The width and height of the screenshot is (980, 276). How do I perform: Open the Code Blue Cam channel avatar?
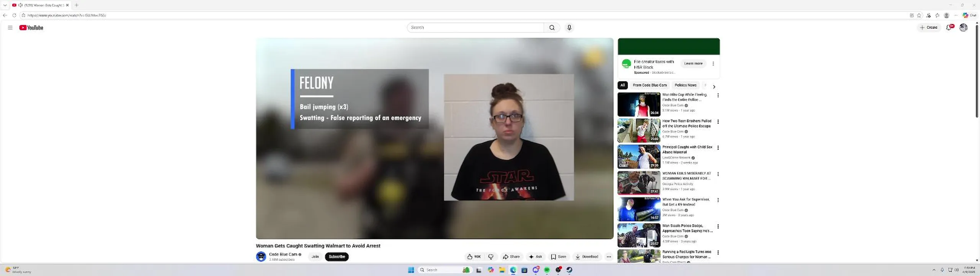(261, 256)
